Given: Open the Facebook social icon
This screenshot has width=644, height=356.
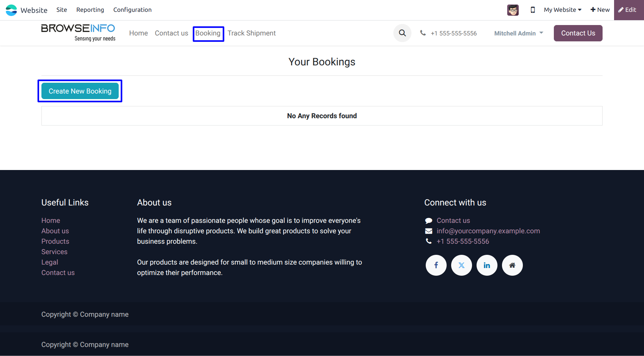Looking at the screenshot, I should [436, 265].
